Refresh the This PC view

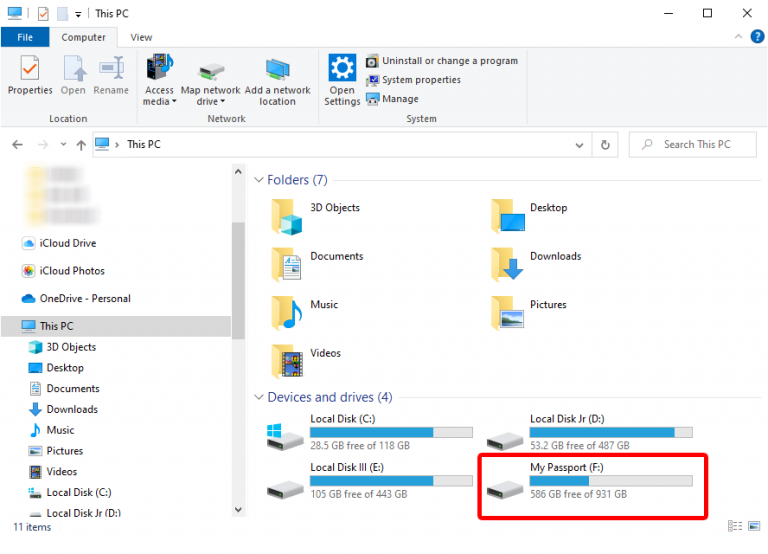pyautogui.click(x=605, y=145)
